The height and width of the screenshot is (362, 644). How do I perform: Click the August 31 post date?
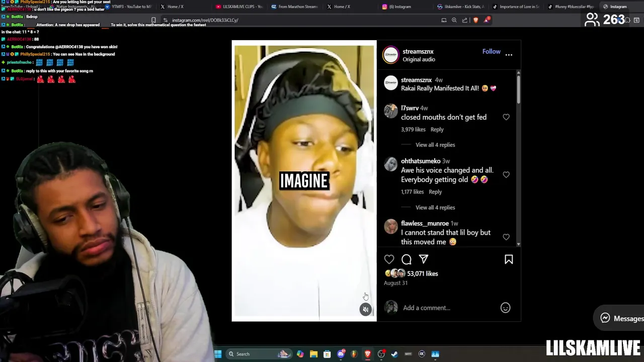click(395, 283)
